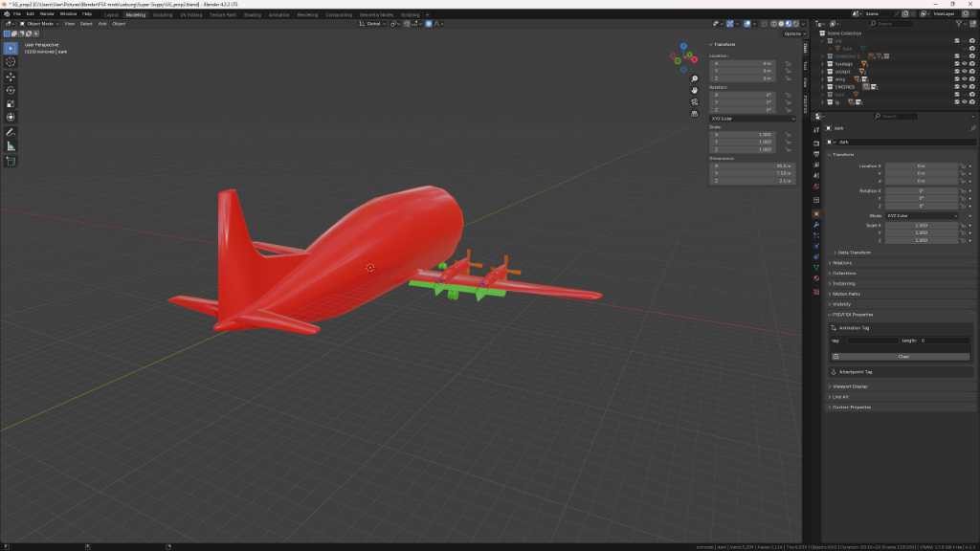Select the Move tool in the viewport toolbar
980x551 pixels.
[11, 76]
